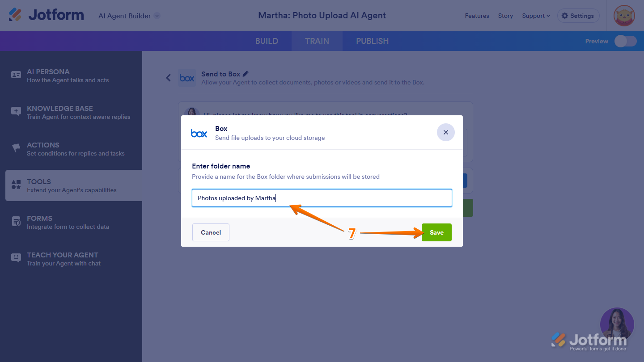
Task: Switch to the TRAIN tab
Action: click(317, 41)
